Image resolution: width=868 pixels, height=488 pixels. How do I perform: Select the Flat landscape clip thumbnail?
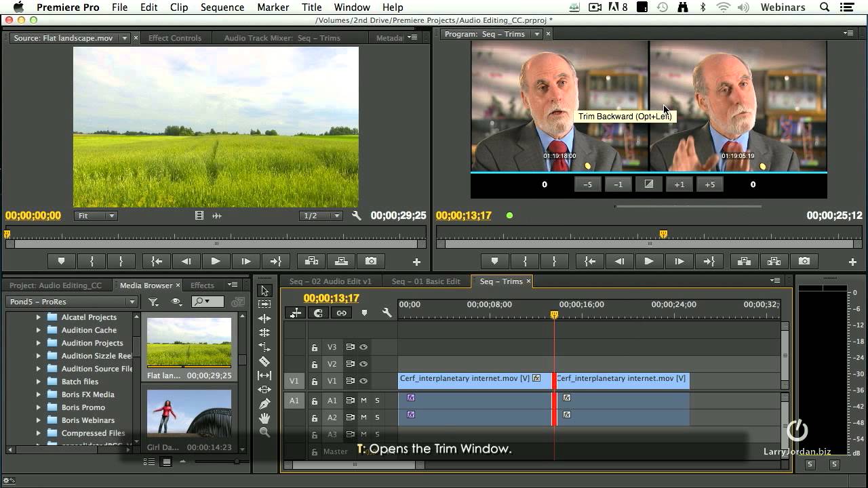pos(189,342)
